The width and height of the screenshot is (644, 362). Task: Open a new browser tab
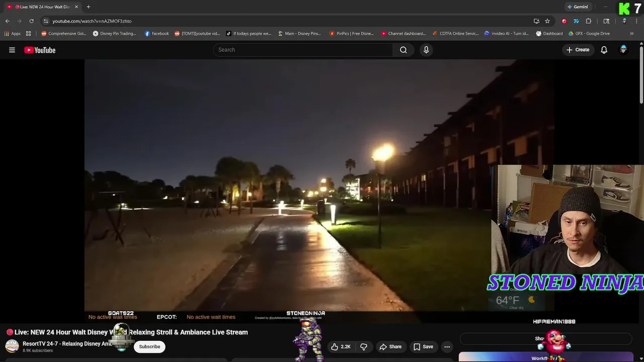[x=89, y=7]
